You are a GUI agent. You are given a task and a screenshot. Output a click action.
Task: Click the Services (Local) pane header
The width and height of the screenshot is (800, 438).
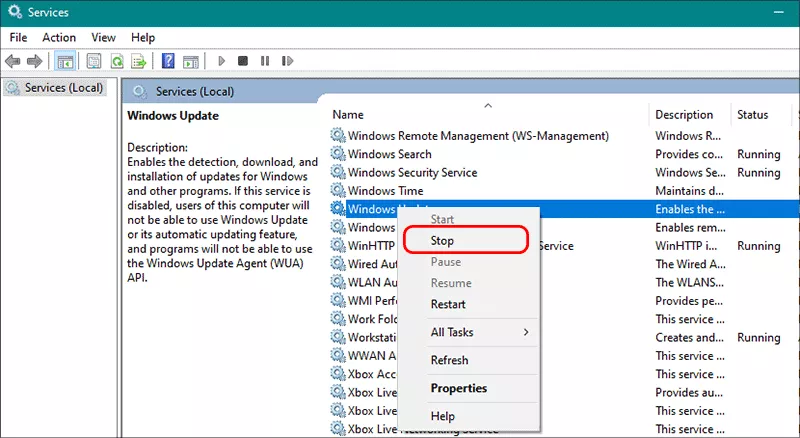[195, 92]
